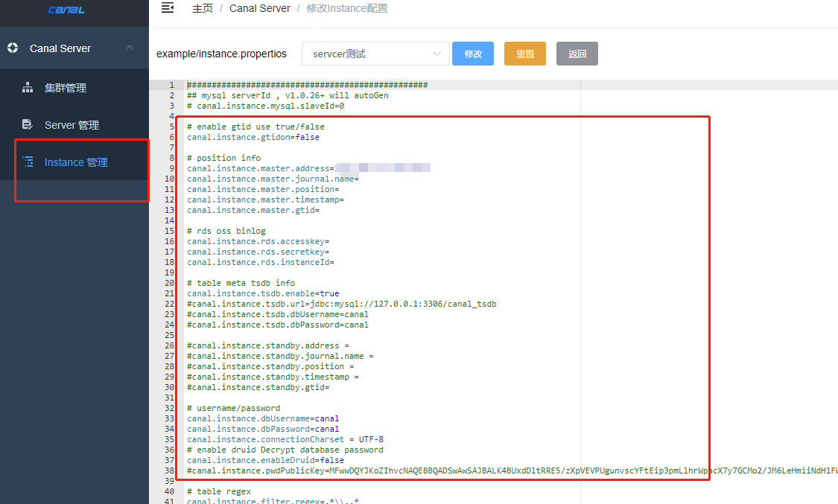Viewport: 838px width, 504px height.
Task: Click line canal.instance.rds.accesskey=
Action: click(x=258, y=241)
